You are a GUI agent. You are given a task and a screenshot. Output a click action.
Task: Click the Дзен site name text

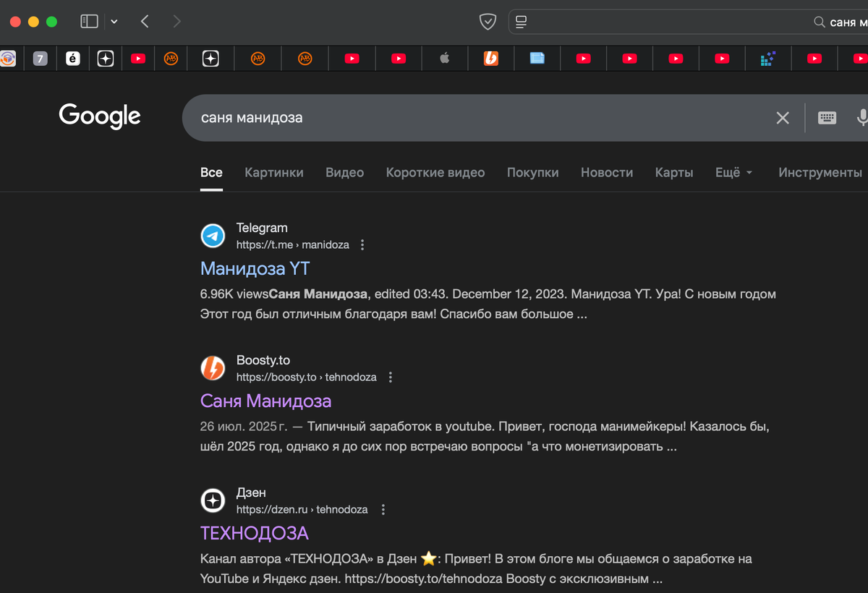(251, 492)
